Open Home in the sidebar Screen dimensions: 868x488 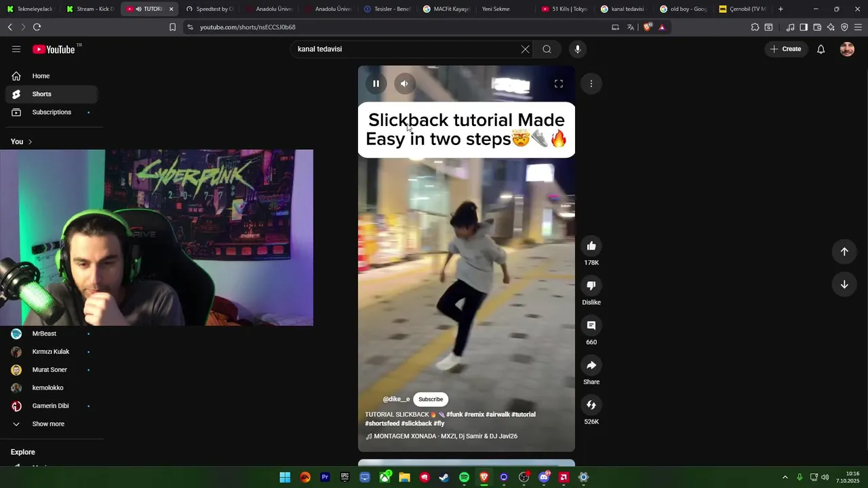click(52, 76)
